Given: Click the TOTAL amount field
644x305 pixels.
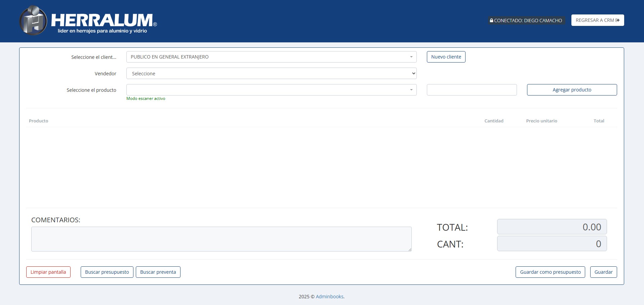Looking at the screenshot, I should 552,227.
